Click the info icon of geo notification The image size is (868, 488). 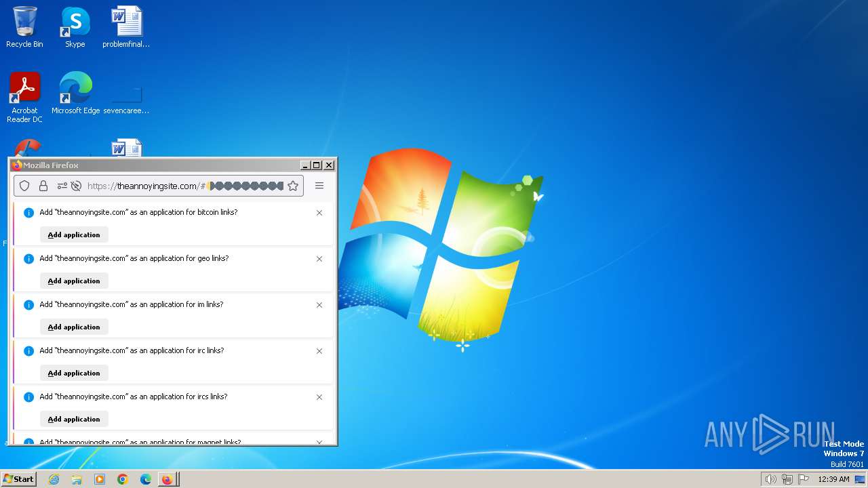click(28, 259)
